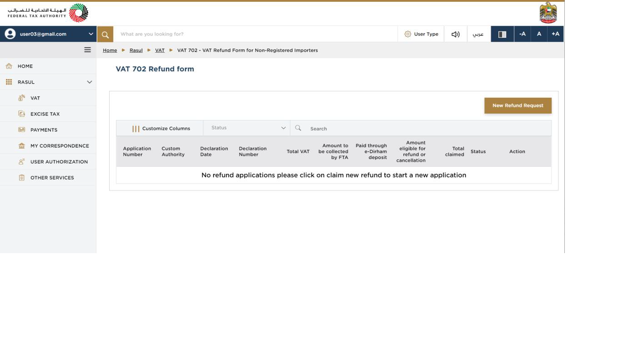Click the Declaration Number column header
Image resolution: width=643 pixels, height=364 pixels.
pyautogui.click(x=253, y=151)
